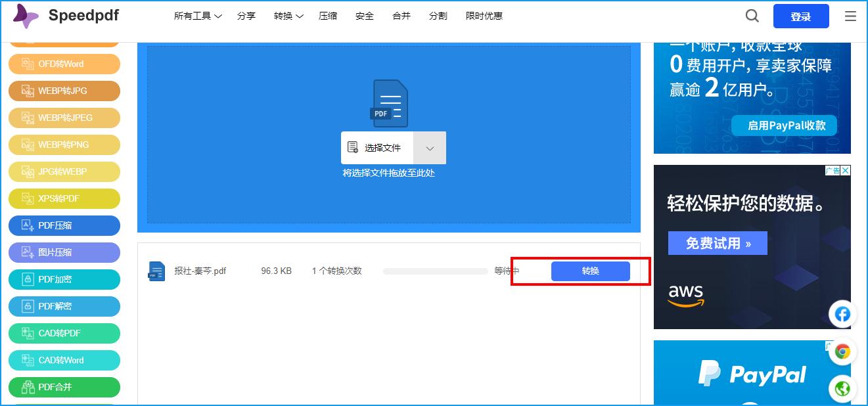Open the 合并 menu item

[x=401, y=16]
